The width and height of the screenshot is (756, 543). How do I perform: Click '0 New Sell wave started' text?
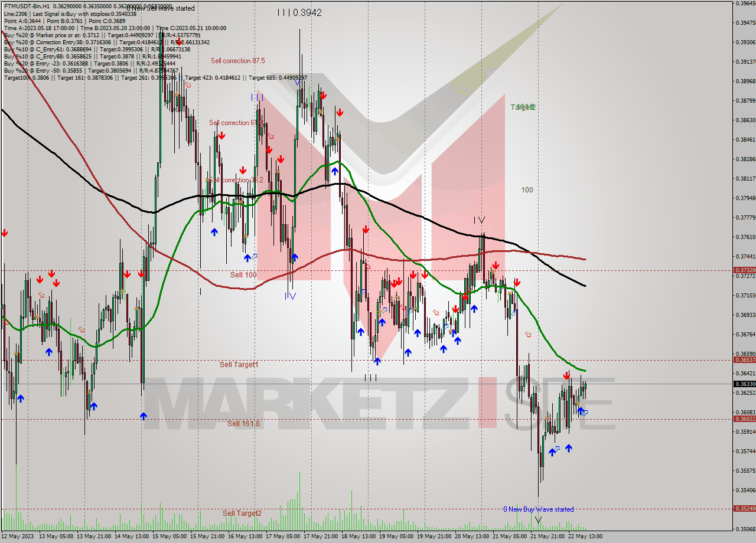pyautogui.click(x=160, y=8)
